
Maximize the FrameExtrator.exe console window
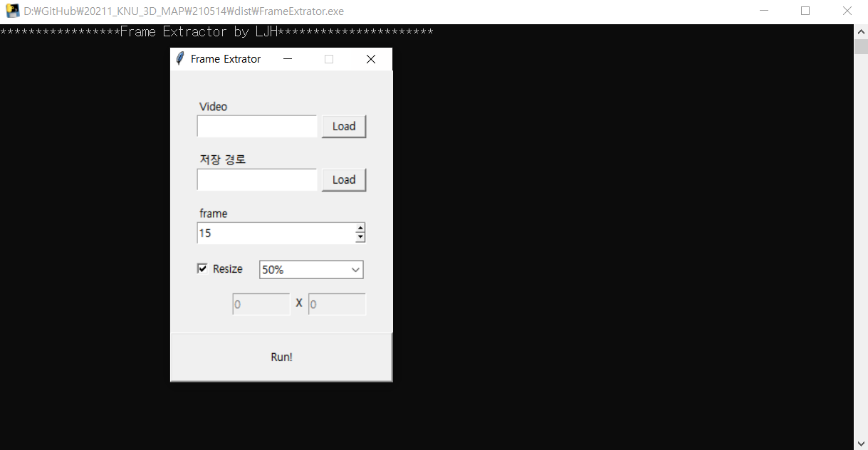tap(805, 11)
